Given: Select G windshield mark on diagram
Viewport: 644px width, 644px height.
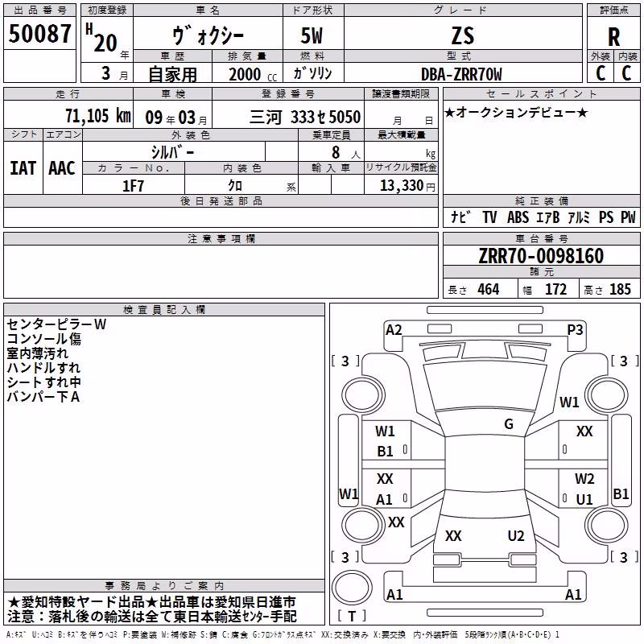Looking at the screenshot, I should tap(509, 424).
